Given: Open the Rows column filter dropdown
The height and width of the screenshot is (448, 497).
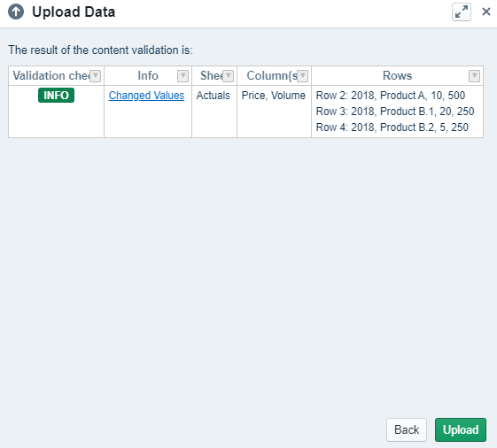Looking at the screenshot, I should tap(474, 76).
